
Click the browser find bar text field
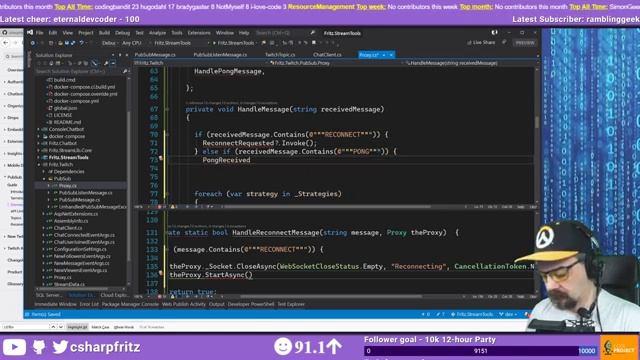(x=25, y=327)
